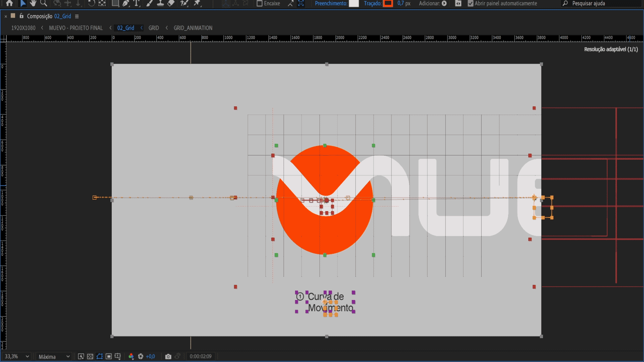Select the Orbit camera tool
The width and height of the screenshot is (644, 362).
[x=57, y=3]
